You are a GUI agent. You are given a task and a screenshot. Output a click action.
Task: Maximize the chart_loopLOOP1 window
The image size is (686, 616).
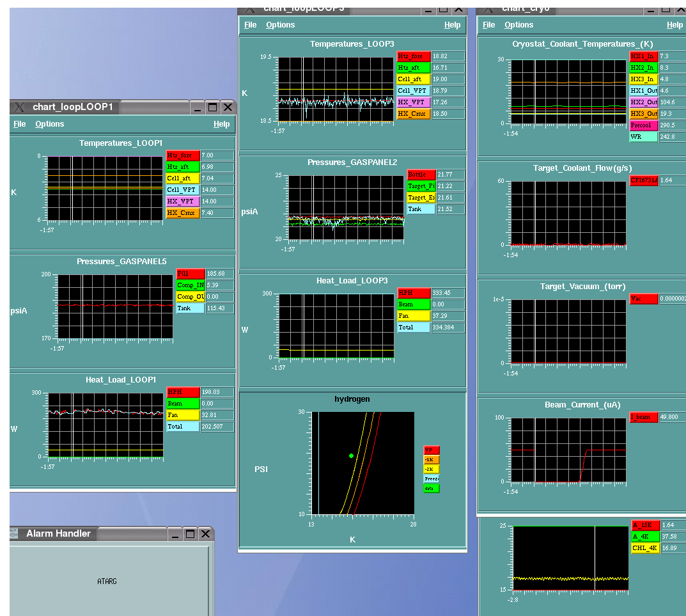click(x=213, y=107)
